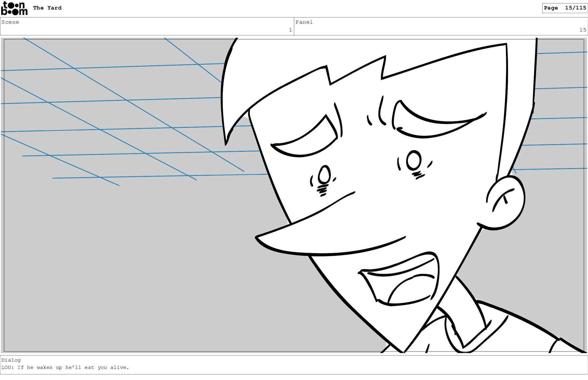Click the tear under the left eye

(x=324, y=174)
